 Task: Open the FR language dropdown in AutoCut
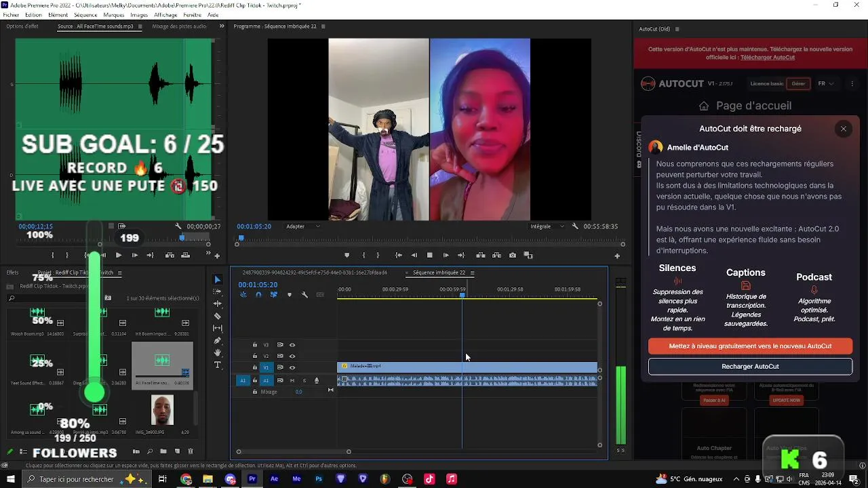click(825, 83)
